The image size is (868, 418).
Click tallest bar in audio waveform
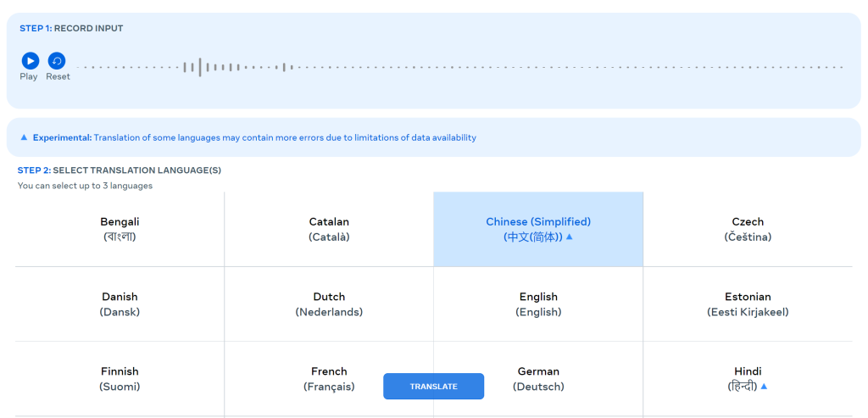(x=200, y=67)
